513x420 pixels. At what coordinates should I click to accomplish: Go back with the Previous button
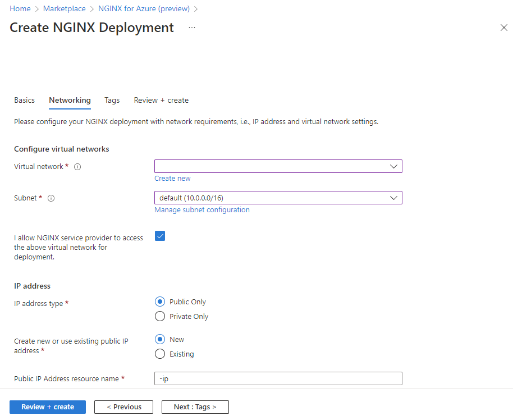(x=123, y=407)
